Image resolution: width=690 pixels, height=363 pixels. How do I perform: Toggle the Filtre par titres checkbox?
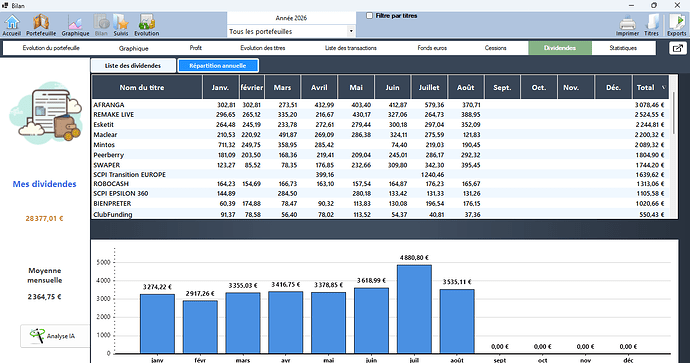pyautogui.click(x=370, y=16)
